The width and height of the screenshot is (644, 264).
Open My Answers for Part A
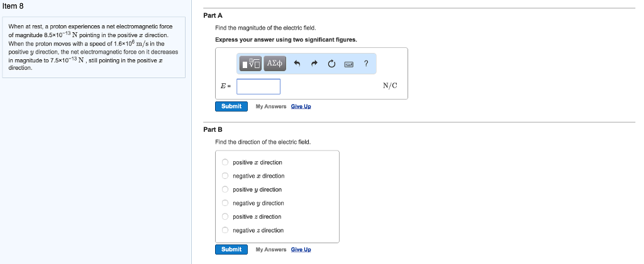click(x=270, y=106)
